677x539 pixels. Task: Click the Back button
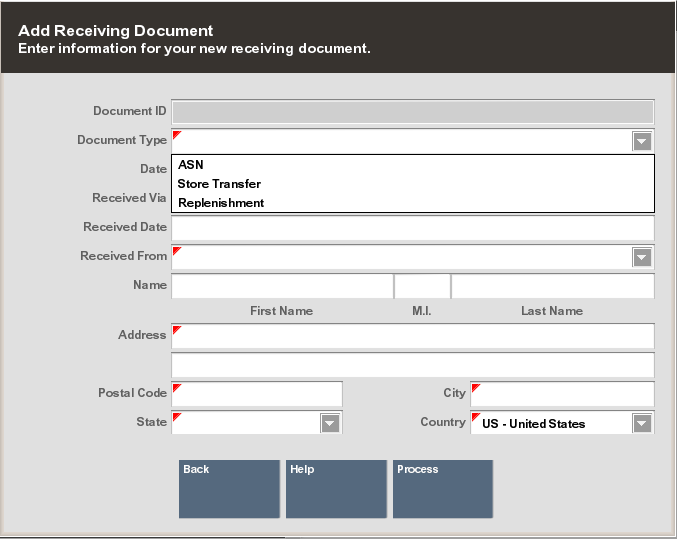(x=229, y=489)
